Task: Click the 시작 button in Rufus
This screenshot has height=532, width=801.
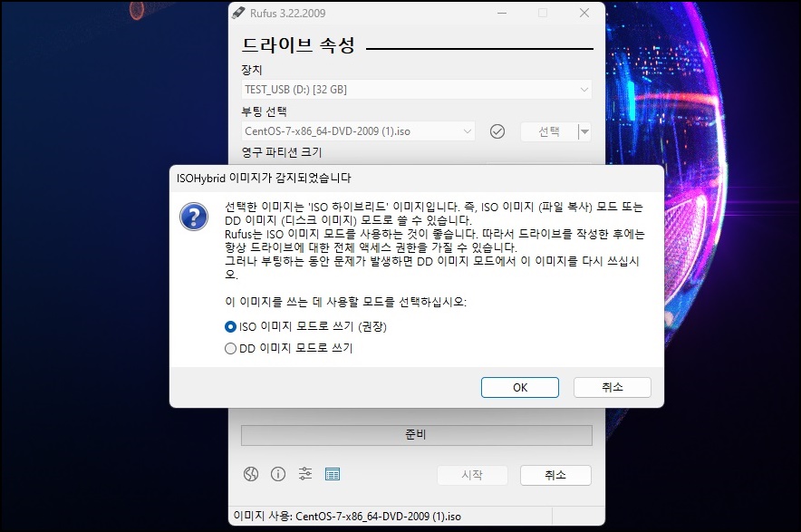Action: (472, 475)
